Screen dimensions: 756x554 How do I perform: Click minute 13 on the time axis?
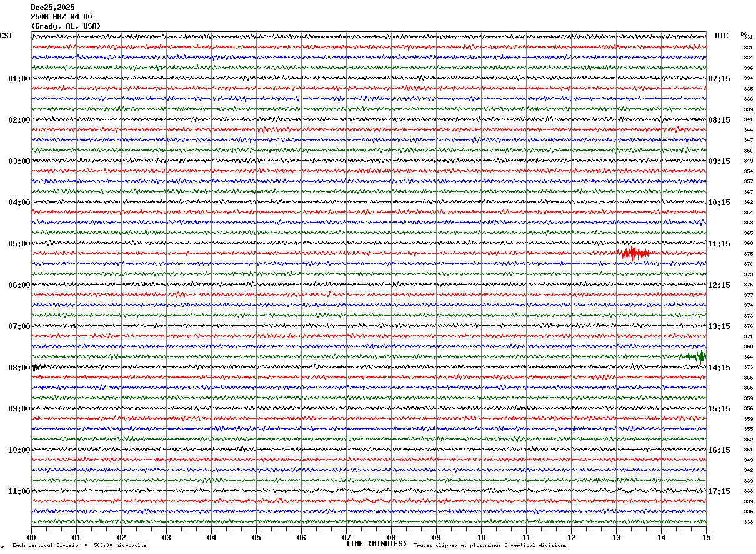click(616, 538)
